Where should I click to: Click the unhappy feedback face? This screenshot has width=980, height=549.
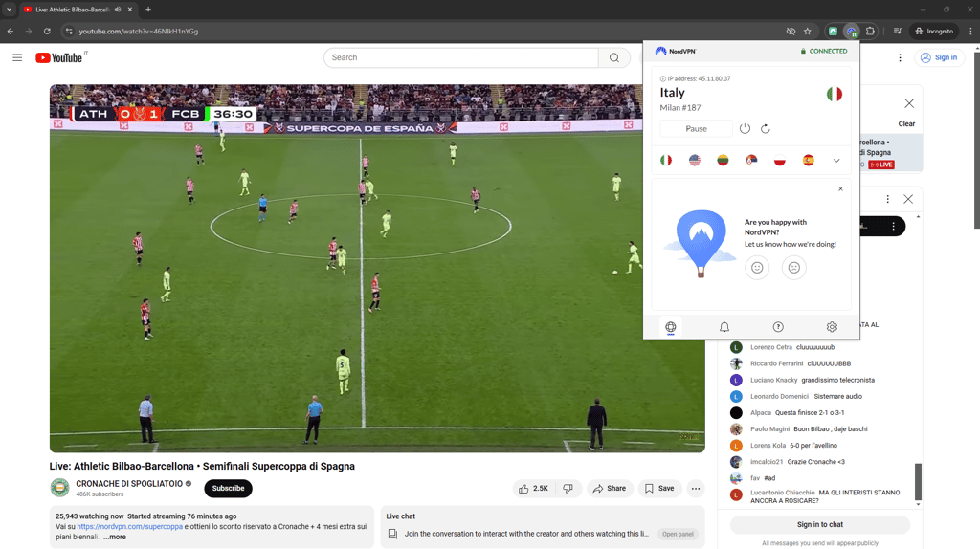pos(793,267)
